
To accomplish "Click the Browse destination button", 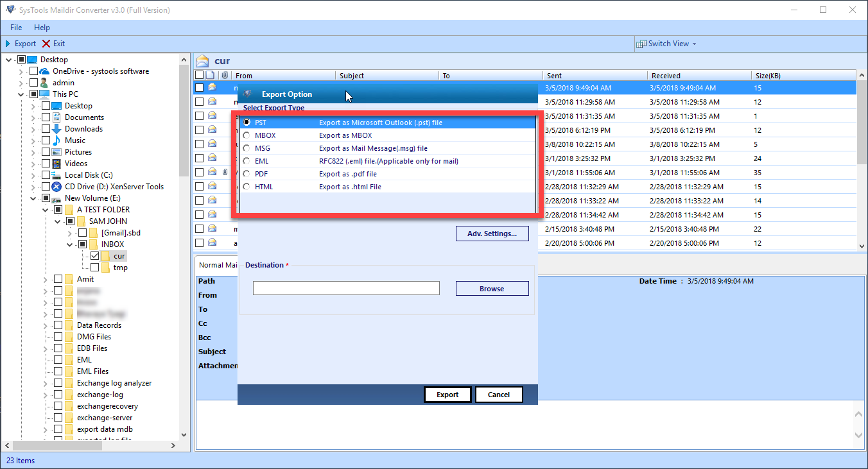I will click(x=492, y=289).
